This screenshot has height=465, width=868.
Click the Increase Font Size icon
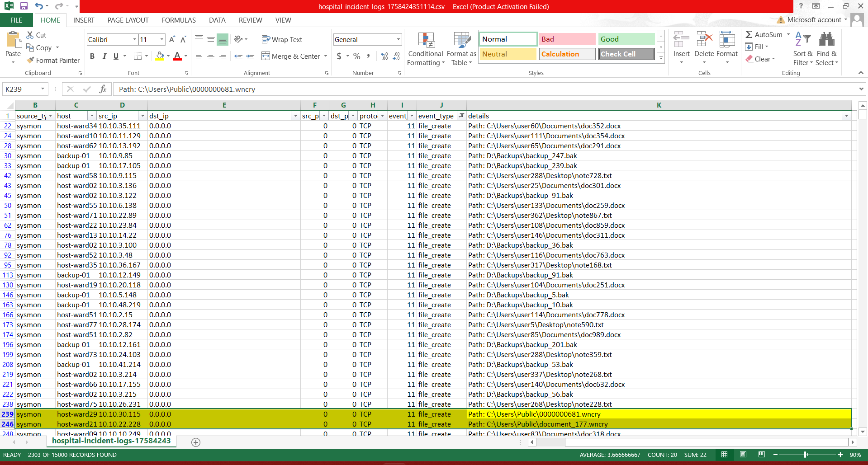172,40
